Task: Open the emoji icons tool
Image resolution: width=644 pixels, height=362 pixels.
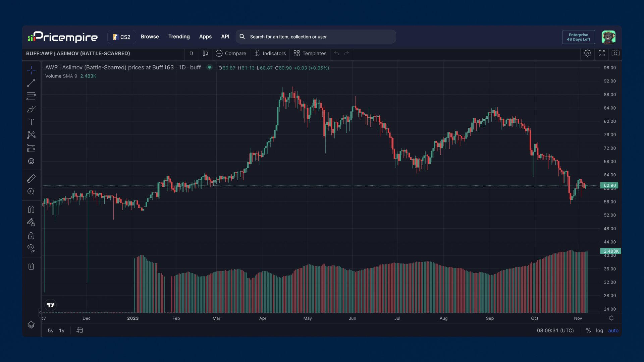Action: tap(31, 161)
